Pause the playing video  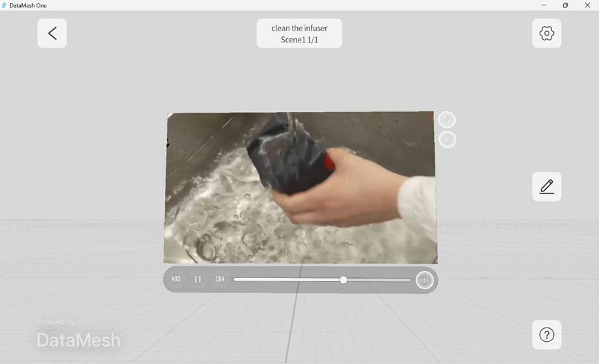pyautogui.click(x=198, y=279)
